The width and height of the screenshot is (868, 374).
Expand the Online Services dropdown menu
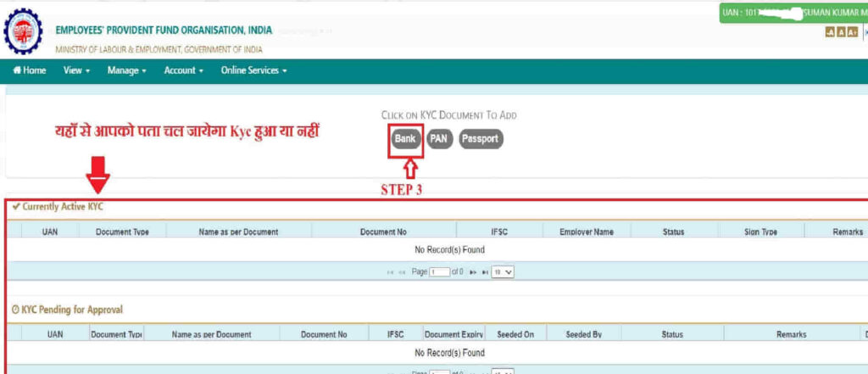pos(254,70)
